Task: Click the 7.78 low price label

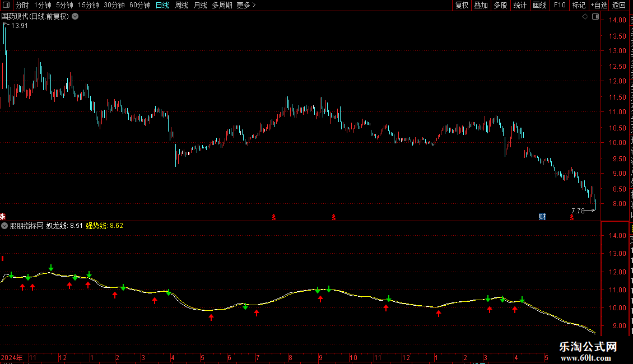Action: tap(578, 211)
